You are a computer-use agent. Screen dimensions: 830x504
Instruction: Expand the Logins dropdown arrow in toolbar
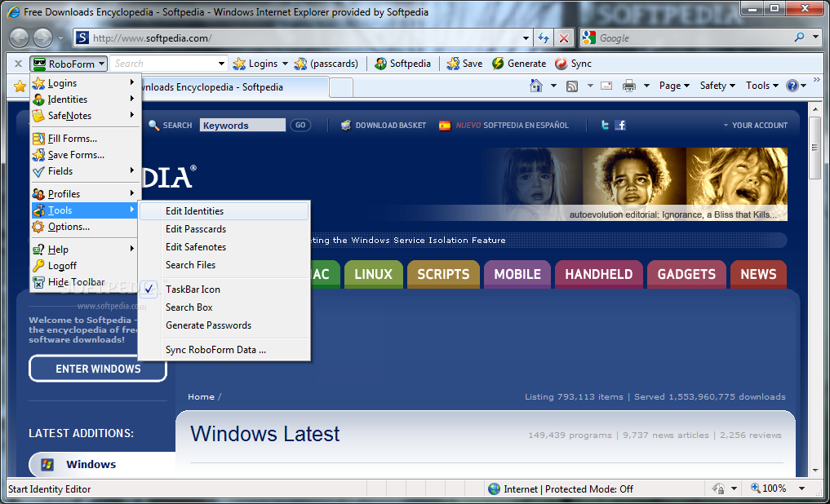(x=285, y=64)
